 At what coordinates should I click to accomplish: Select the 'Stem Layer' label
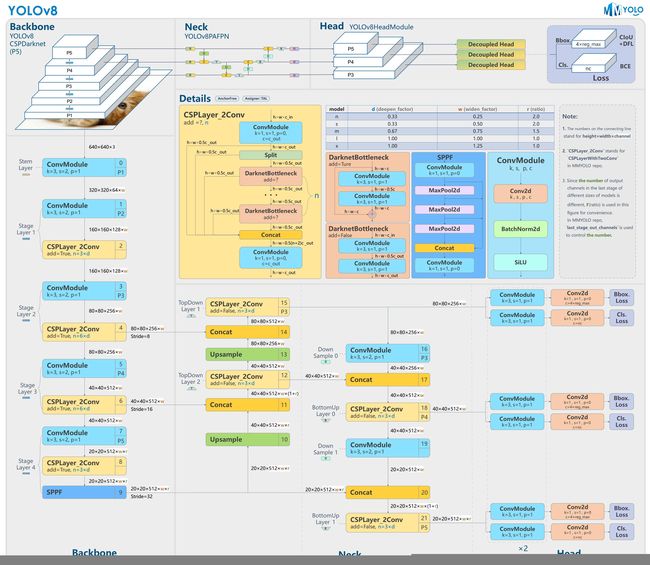pos(25,165)
